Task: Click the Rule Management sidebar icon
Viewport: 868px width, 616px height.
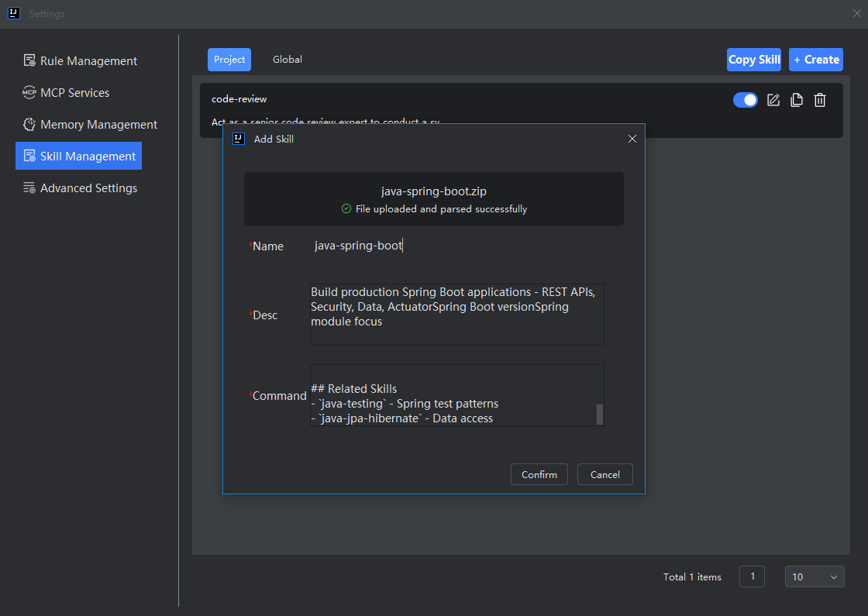Action: [x=29, y=60]
